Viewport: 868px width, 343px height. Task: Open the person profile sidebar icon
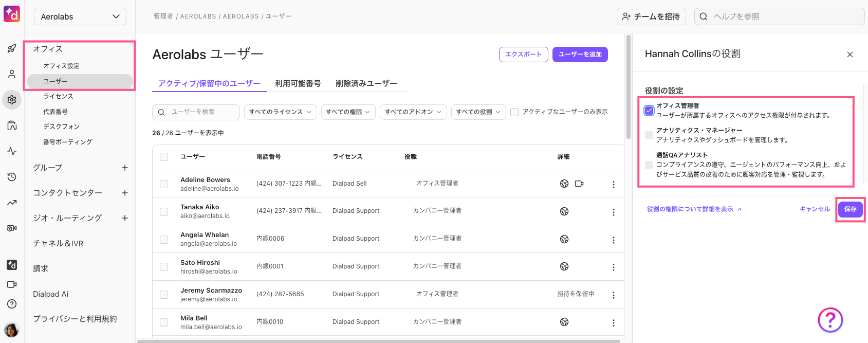point(12,74)
